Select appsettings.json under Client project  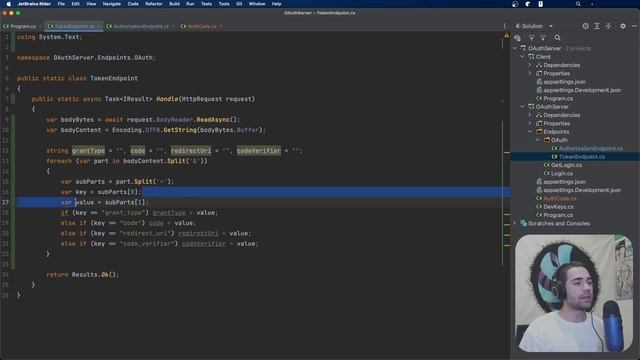click(x=564, y=82)
